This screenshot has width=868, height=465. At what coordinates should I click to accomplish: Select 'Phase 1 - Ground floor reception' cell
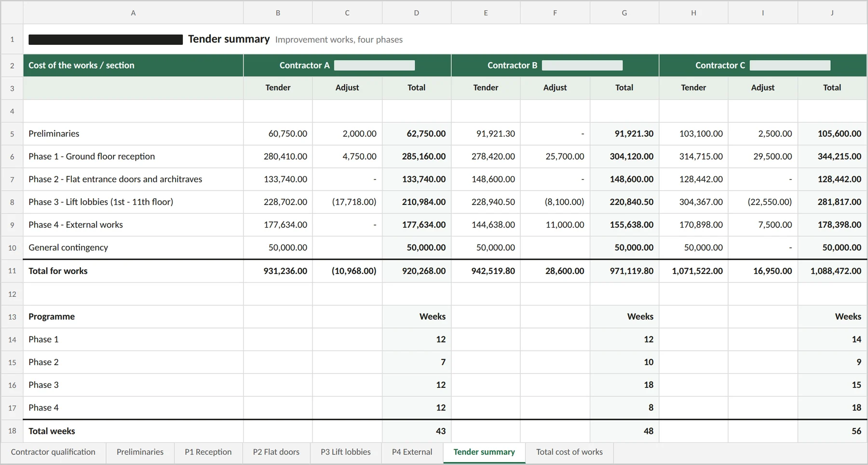click(x=133, y=156)
